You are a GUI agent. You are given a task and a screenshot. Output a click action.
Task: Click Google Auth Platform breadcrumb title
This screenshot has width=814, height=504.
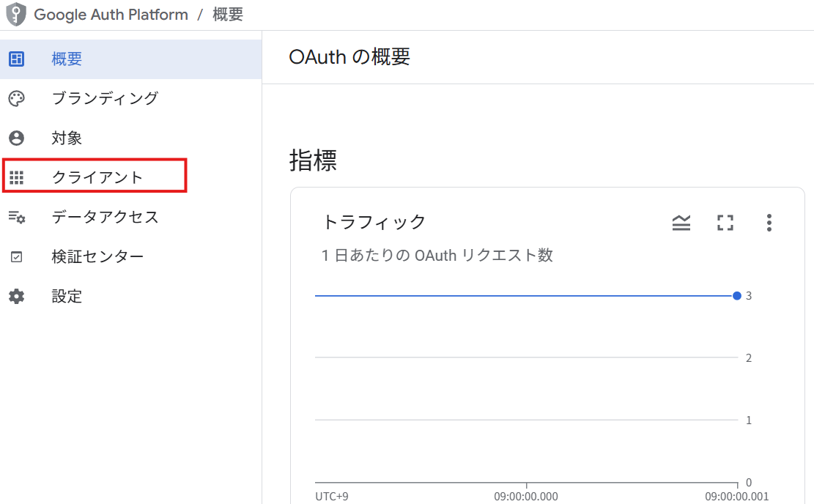click(x=111, y=15)
